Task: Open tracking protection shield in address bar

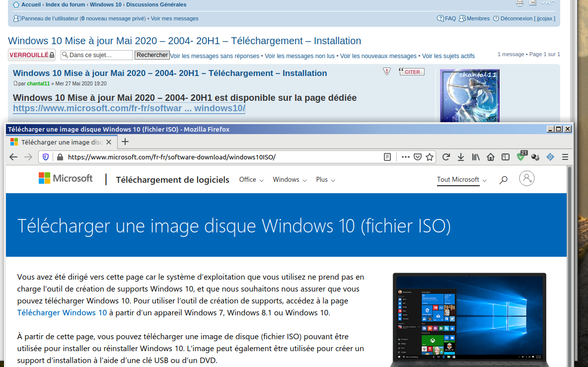Action: pos(46,157)
